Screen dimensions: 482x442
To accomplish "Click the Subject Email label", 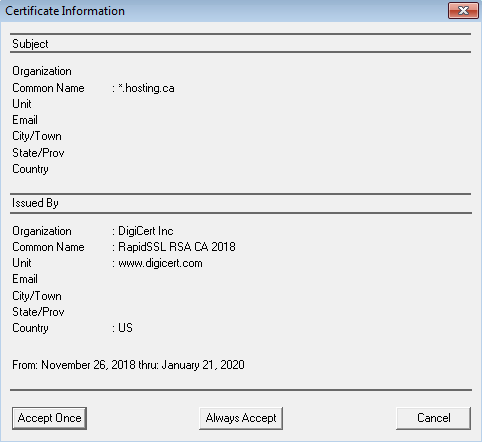I will [25, 120].
